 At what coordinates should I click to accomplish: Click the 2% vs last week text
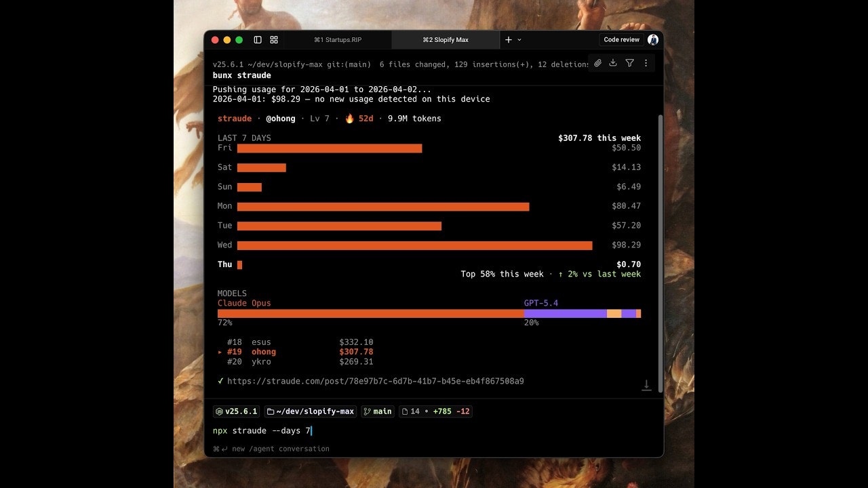click(x=599, y=274)
